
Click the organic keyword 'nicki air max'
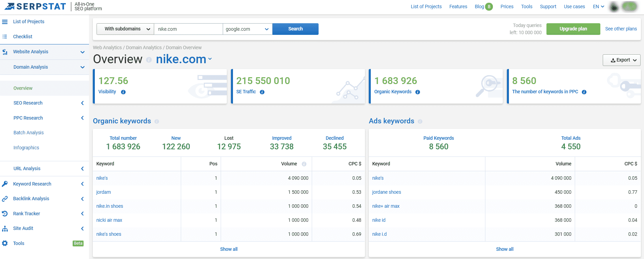point(109,220)
